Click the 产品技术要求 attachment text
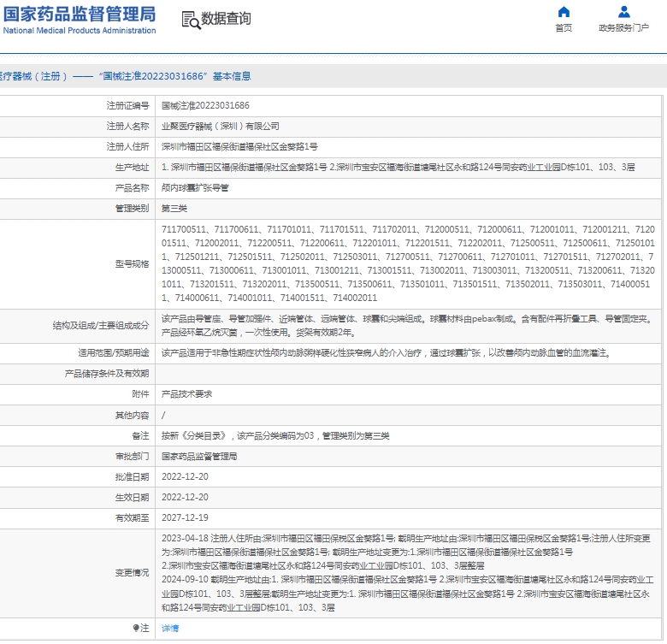 pos(186,394)
